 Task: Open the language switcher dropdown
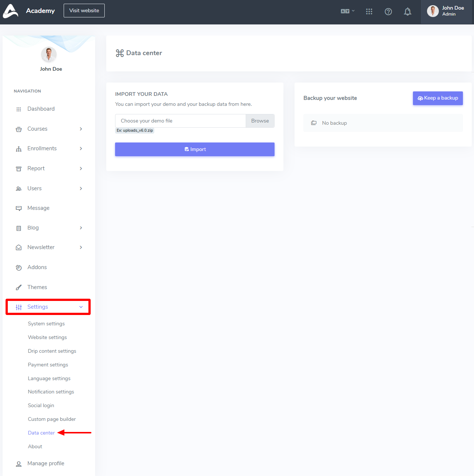click(347, 11)
